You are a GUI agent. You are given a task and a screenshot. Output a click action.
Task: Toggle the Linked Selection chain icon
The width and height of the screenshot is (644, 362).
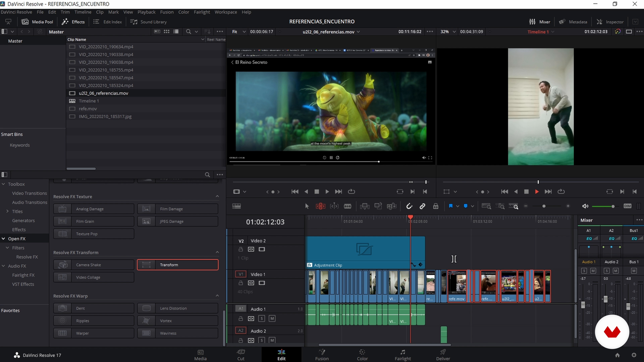coord(422,206)
